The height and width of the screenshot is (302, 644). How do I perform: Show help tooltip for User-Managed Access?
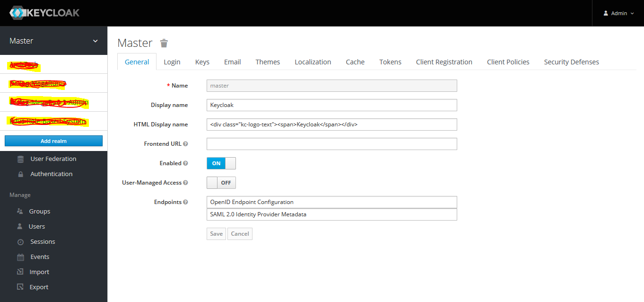click(185, 183)
